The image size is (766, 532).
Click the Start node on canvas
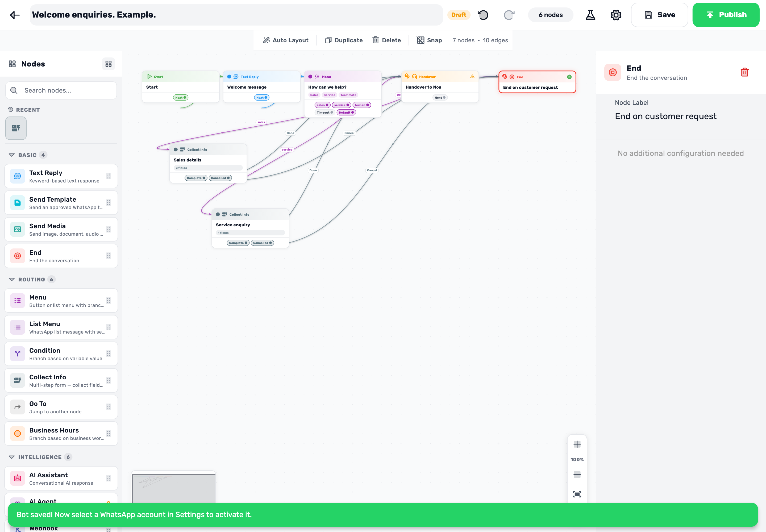(180, 86)
